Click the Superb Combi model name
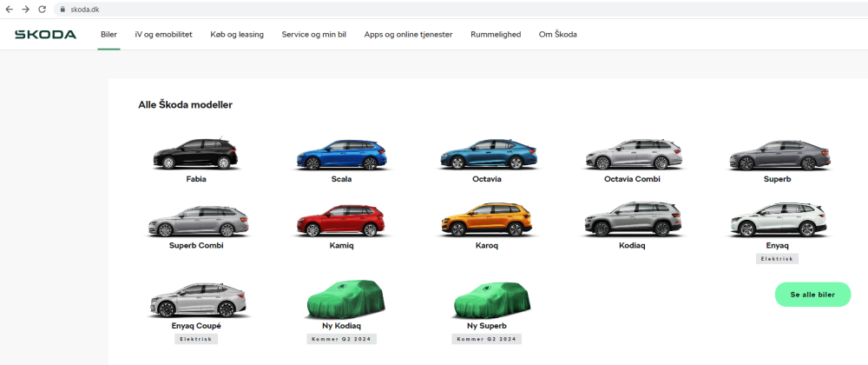 pyautogui.click(x=196, y=245)
